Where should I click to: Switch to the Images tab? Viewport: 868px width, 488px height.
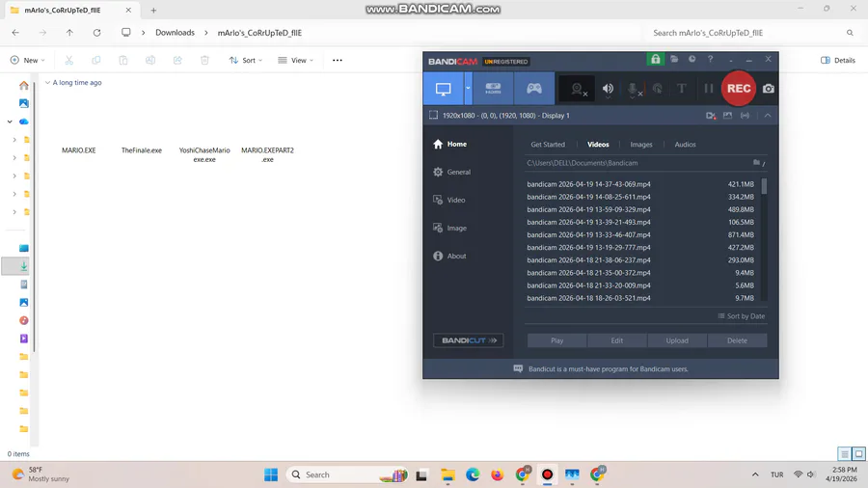641,145
